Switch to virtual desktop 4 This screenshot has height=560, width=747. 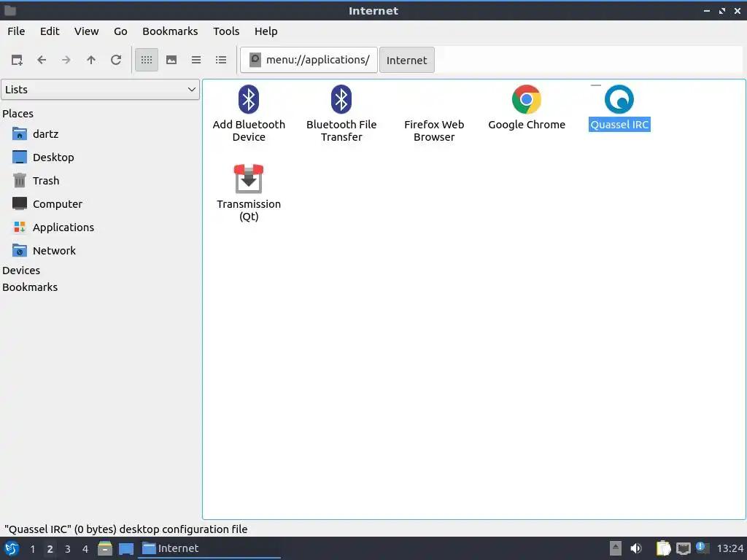click(x=85, y=549)
